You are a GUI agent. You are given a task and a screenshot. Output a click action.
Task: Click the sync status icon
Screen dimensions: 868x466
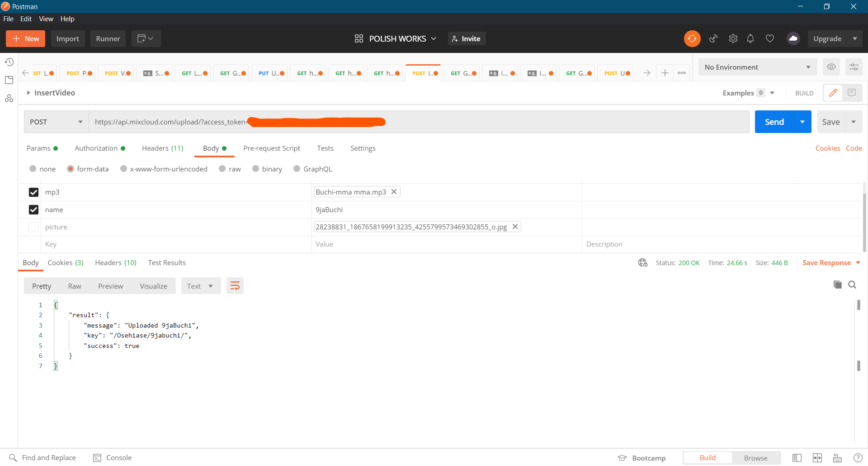(692, 38)
